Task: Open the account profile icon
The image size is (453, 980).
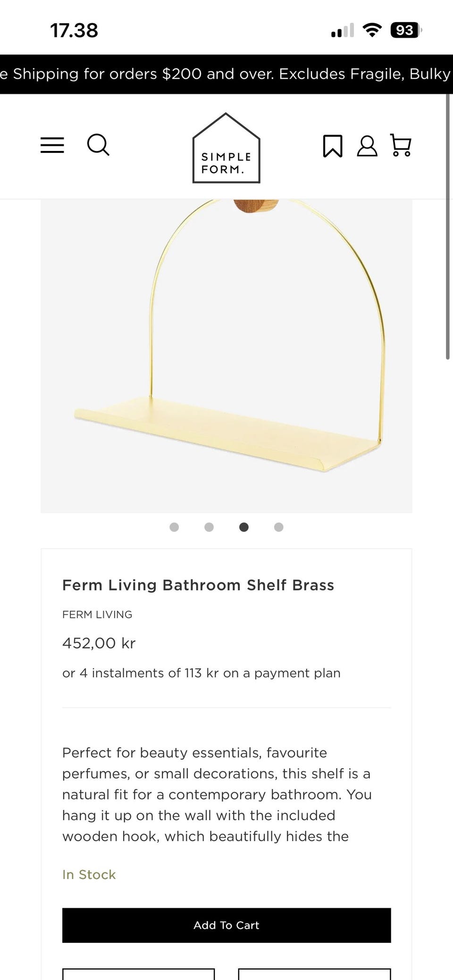Action: (367, 146)
